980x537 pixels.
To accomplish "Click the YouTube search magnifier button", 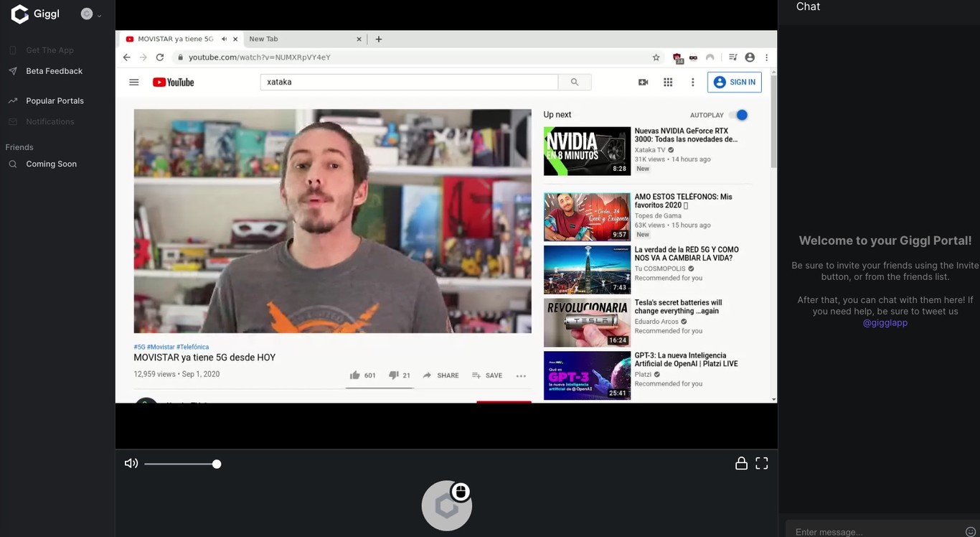I will [575, 83].
